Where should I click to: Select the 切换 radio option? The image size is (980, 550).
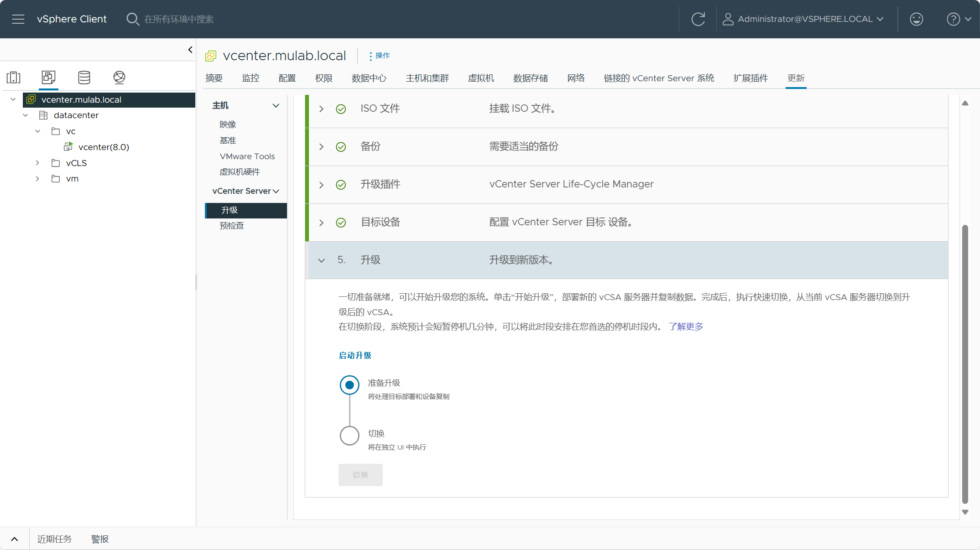coord(349,436)
